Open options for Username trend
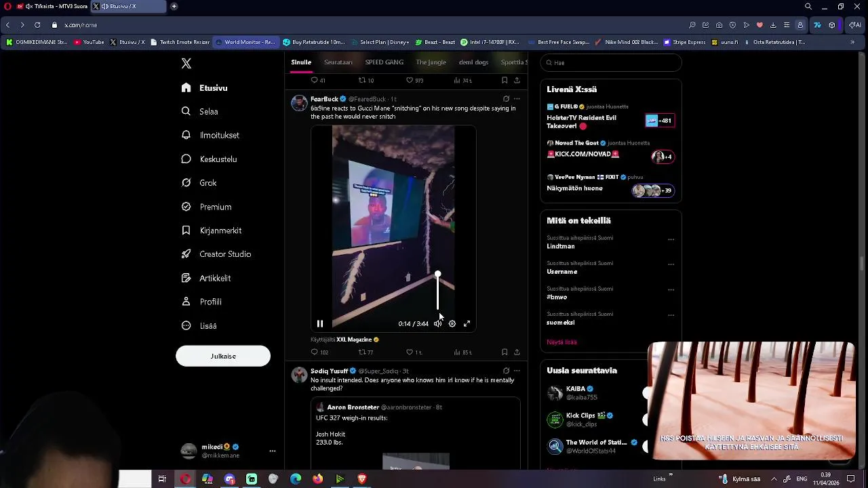 point(671,264)
